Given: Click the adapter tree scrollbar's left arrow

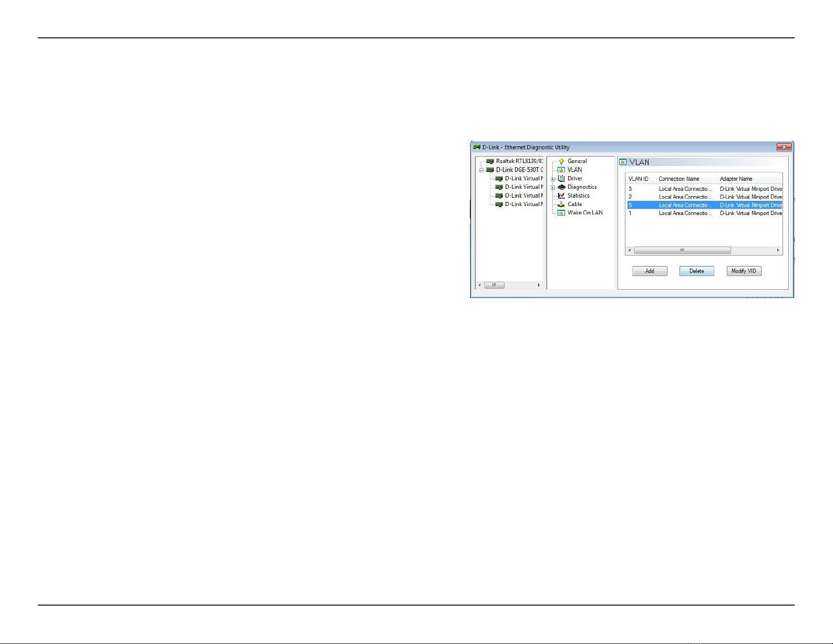Looking at the screenshot, I should [479, 285].
